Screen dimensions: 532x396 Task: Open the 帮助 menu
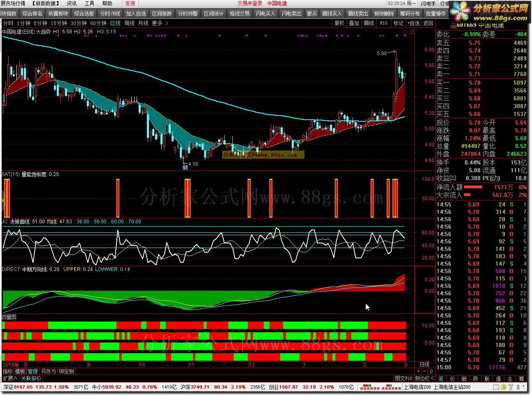(107, 3)
